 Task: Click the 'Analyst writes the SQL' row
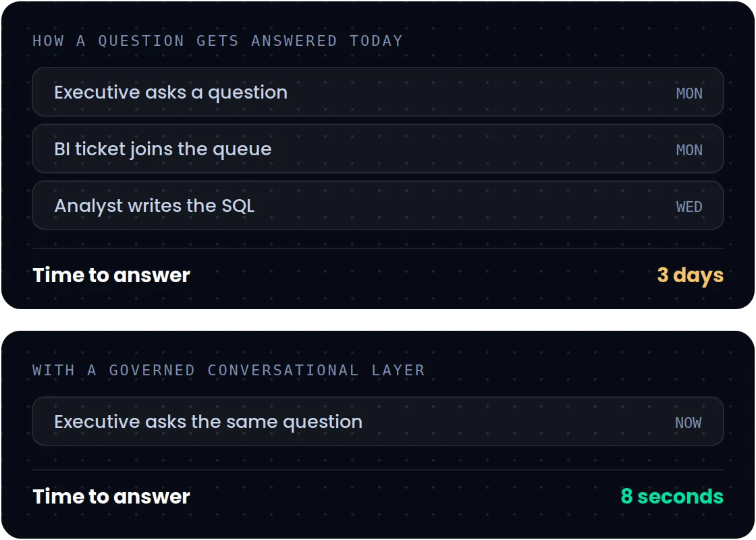pos(377,206)
